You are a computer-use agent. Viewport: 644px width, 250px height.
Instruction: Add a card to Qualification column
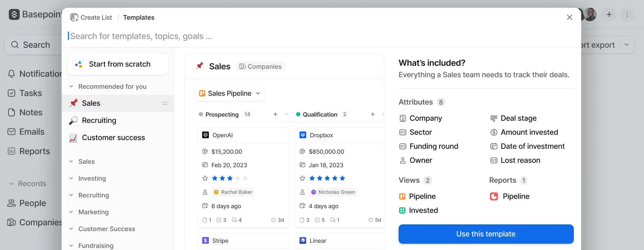pos(373,114)
